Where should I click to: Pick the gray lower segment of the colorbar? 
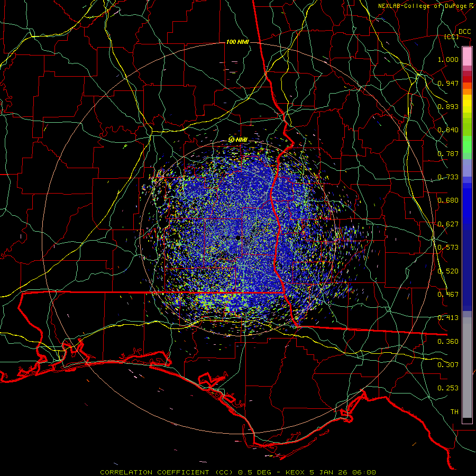467,368
